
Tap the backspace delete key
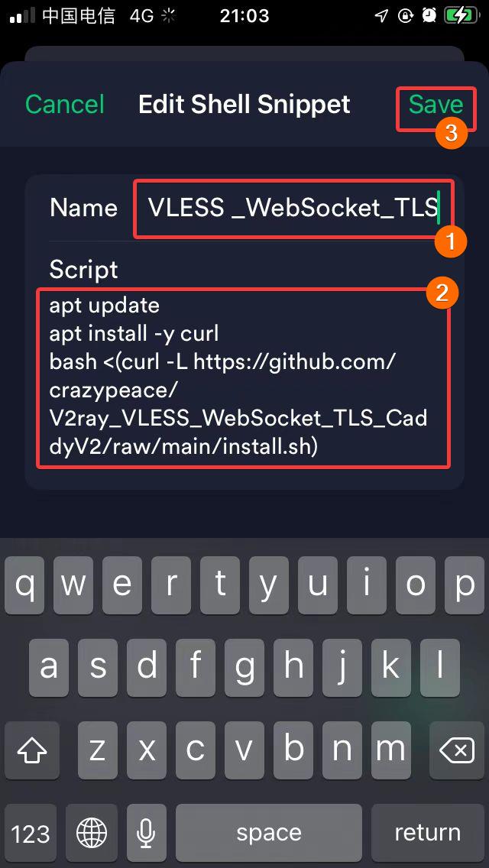tap(456, 750)
